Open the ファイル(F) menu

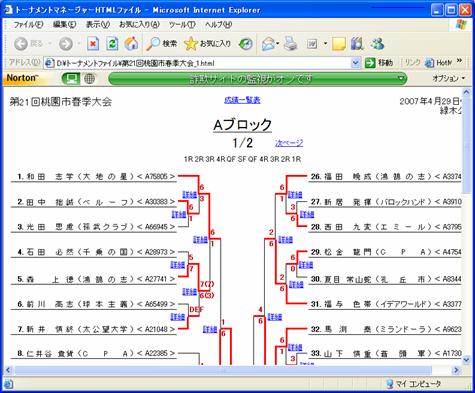pos(28,24)
